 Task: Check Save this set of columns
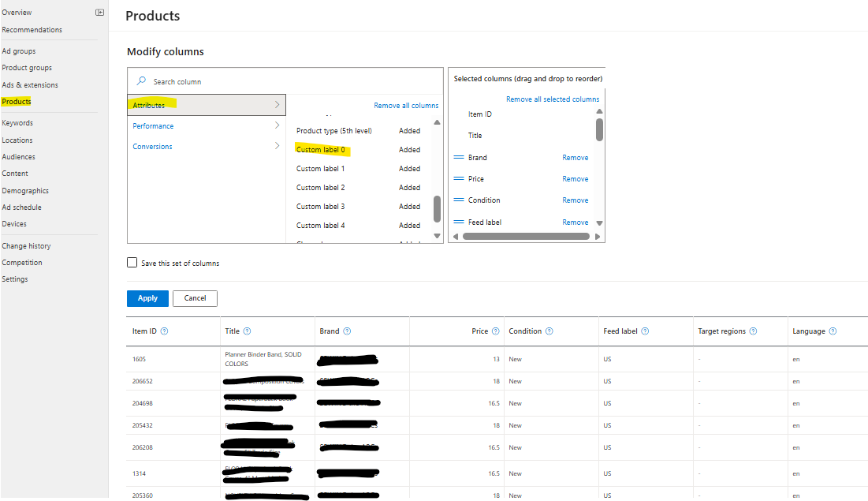pyautogui.click(x=132, y=263)
